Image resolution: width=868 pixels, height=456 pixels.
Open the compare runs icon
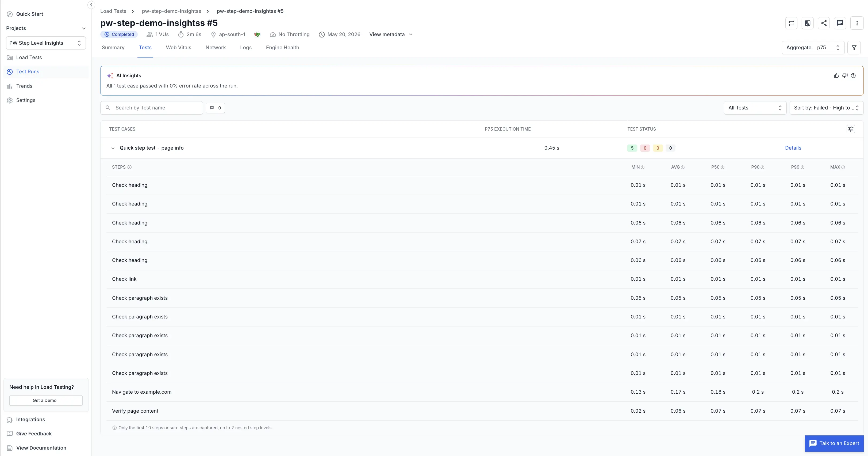808,23
